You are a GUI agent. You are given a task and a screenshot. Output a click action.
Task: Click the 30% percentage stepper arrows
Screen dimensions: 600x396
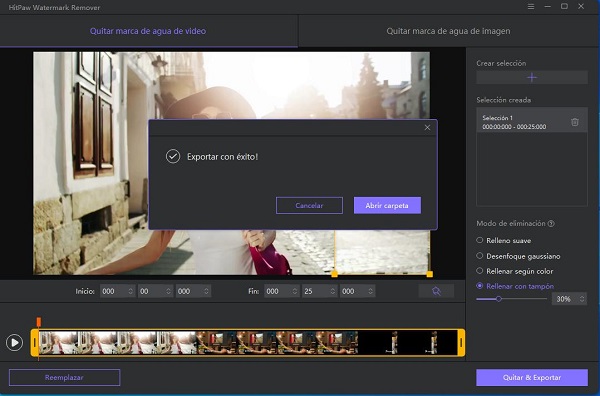(582, 299)
